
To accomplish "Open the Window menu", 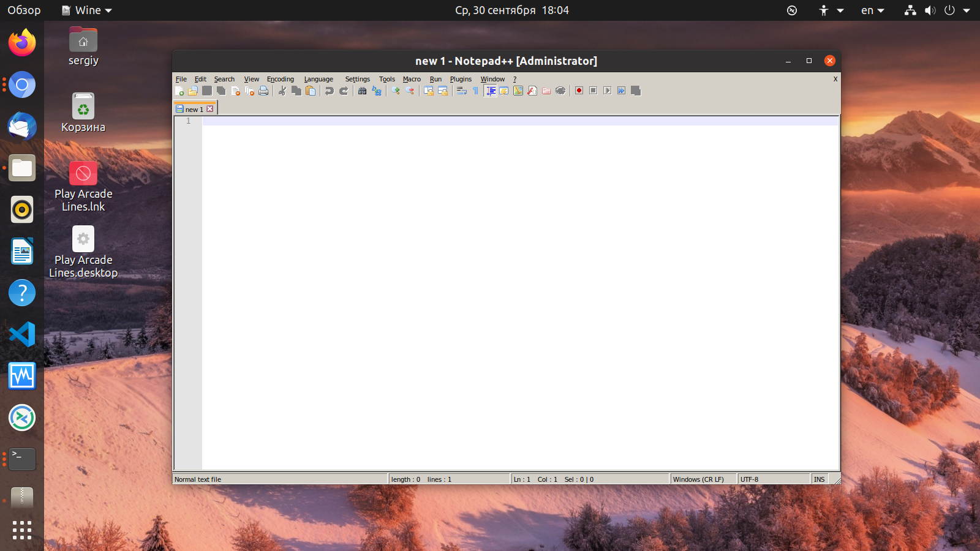I will click(x=492, y=79).
